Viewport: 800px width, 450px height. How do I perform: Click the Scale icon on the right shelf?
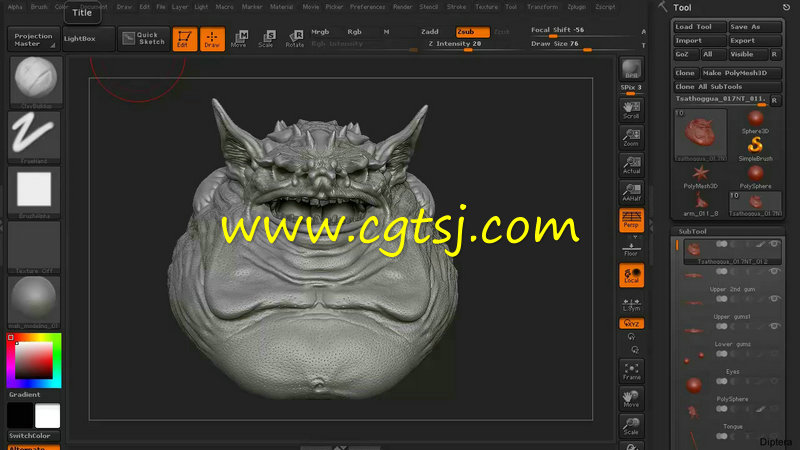pos(632,426)
